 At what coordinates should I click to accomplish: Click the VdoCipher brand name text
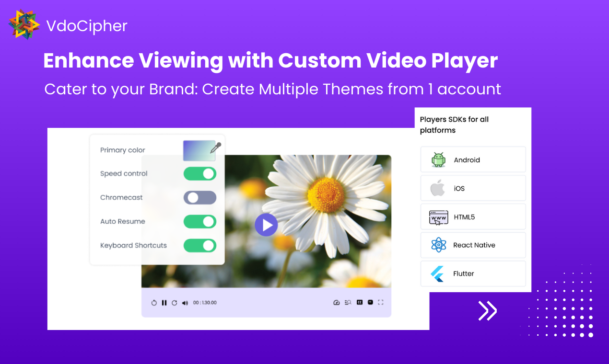(87, 25)
